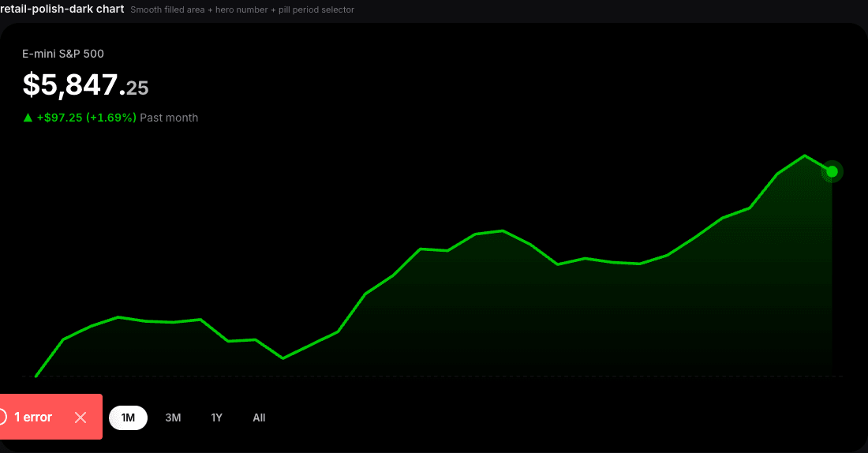
Task: Click the +$97.25 (+1.69%) change text
Action: [x=86, y=118]
